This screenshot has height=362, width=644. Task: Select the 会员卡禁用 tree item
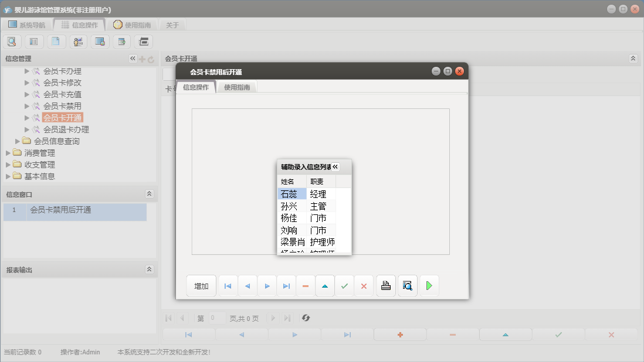62,106
